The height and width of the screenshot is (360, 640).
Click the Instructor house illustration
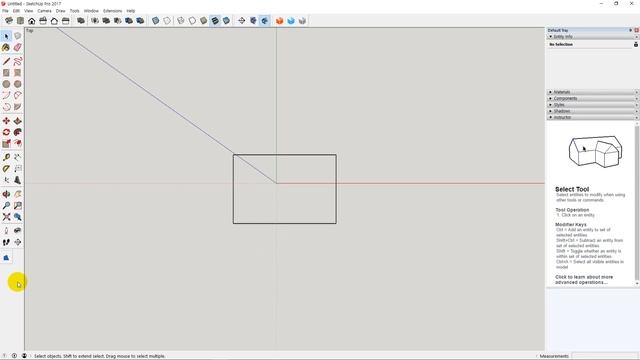[595, 151]
